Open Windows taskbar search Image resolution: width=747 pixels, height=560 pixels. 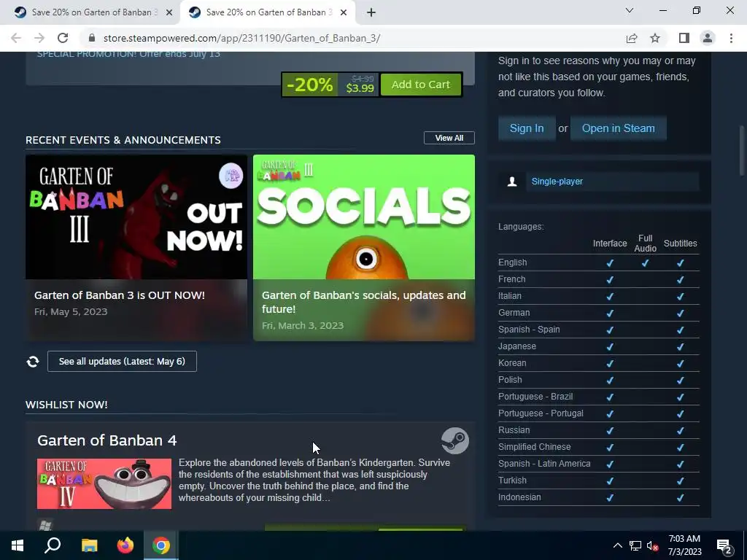(x=53, y=545)
